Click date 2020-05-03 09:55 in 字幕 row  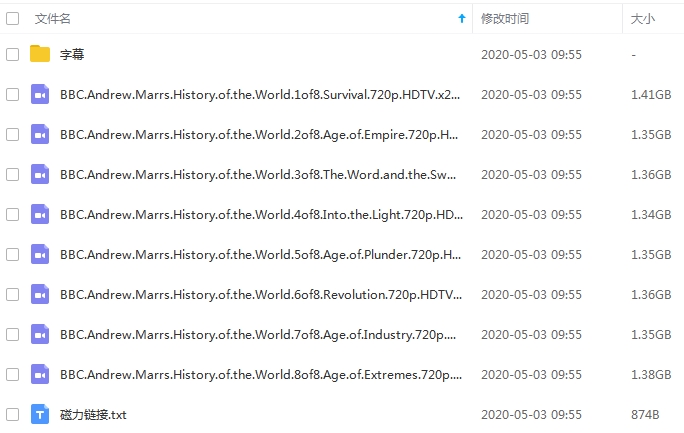(531, 55)
